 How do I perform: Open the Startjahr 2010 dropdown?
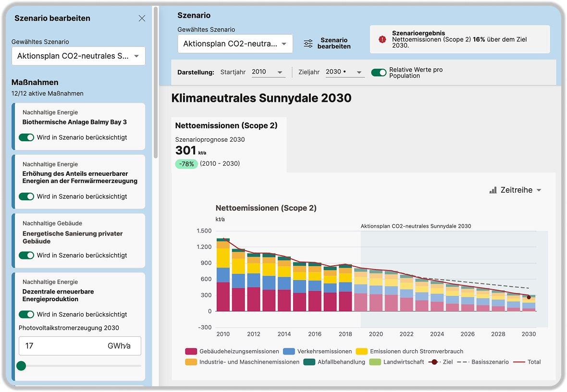point(268,72)
